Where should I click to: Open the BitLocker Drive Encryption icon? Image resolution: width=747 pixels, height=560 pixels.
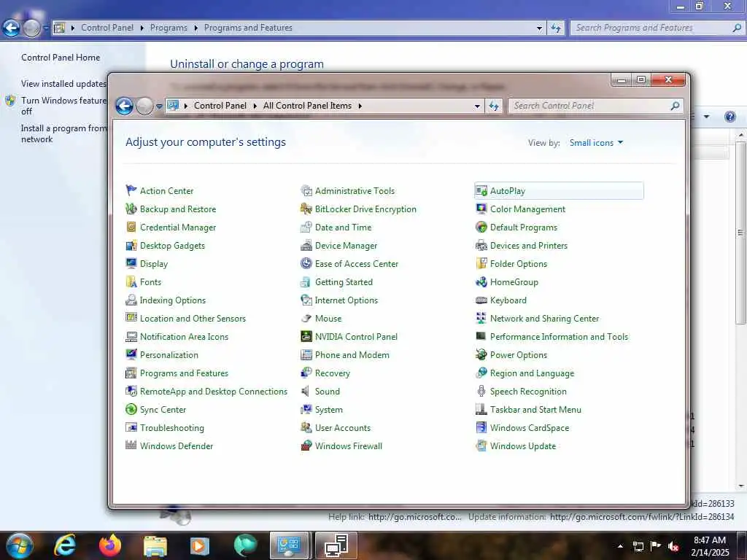tap(306, 209)
